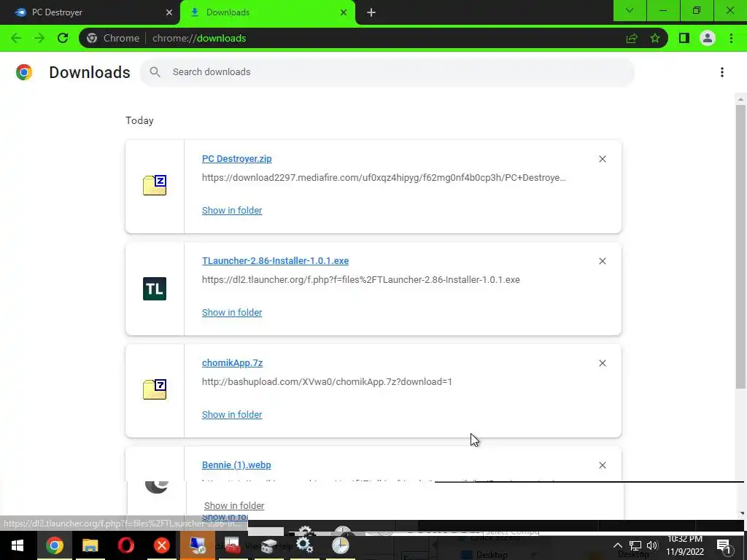Open a new tab with the plus button

[371, 12]
